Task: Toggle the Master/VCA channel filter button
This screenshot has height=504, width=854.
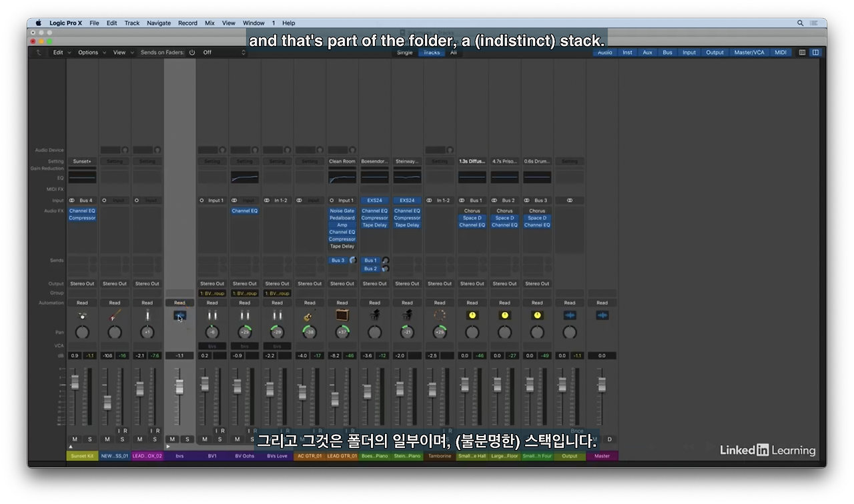Action: (749, 53)
